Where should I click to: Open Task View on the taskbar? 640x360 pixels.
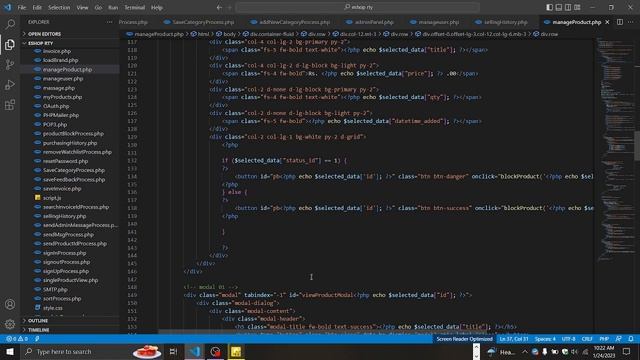pos(173,351)
